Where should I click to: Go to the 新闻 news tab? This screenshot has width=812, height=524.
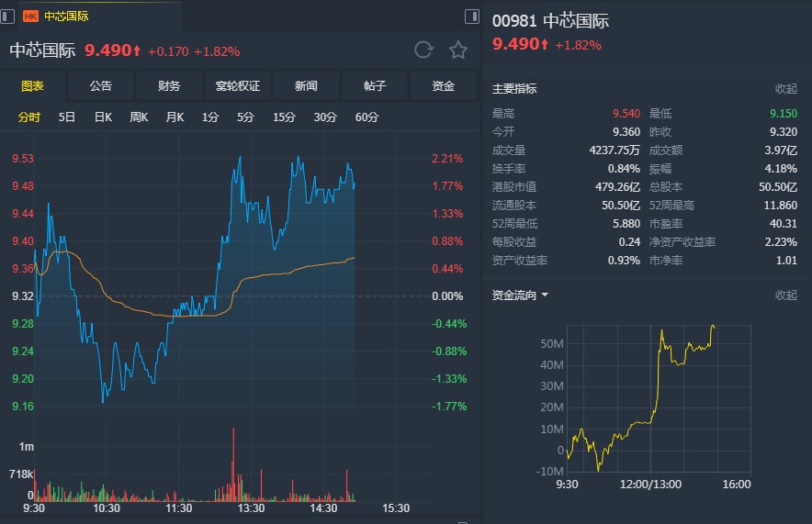[x=306, y=86]
